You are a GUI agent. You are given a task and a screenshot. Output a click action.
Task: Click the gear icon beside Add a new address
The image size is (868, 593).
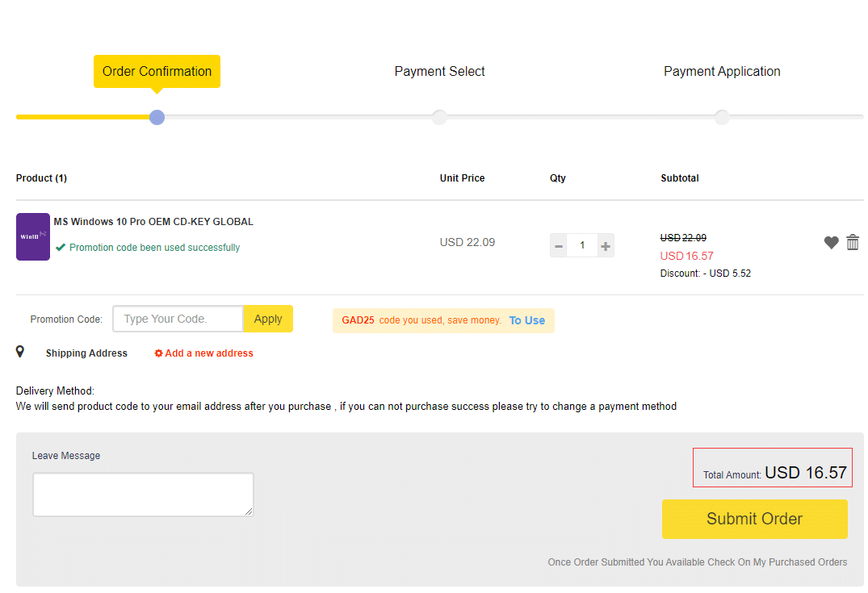(158, 353)
